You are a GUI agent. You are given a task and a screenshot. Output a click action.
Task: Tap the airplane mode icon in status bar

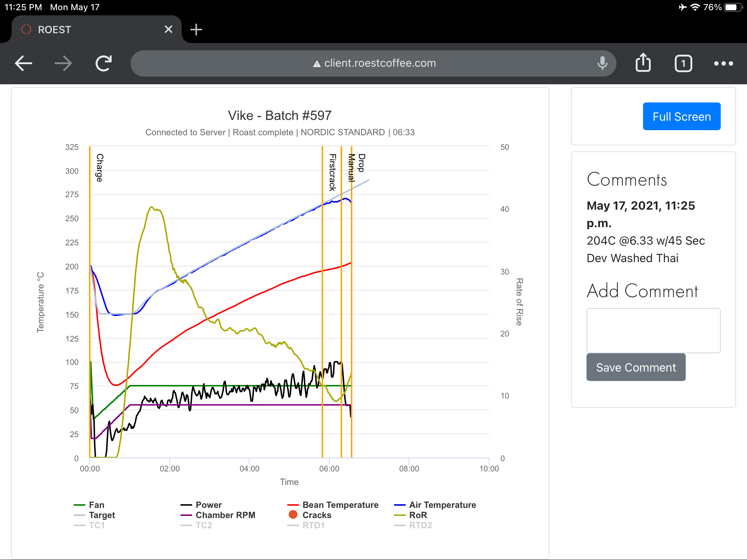coord(682,7)
